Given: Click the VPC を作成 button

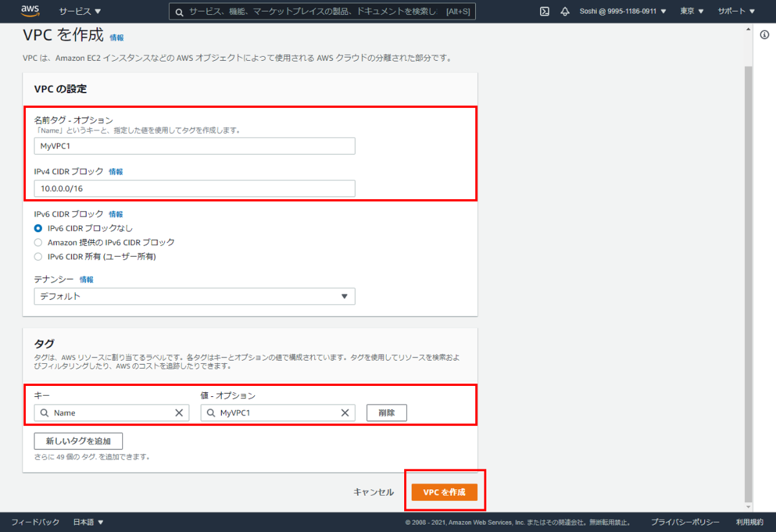Looking at the screenshot, I should pos(444,492).
